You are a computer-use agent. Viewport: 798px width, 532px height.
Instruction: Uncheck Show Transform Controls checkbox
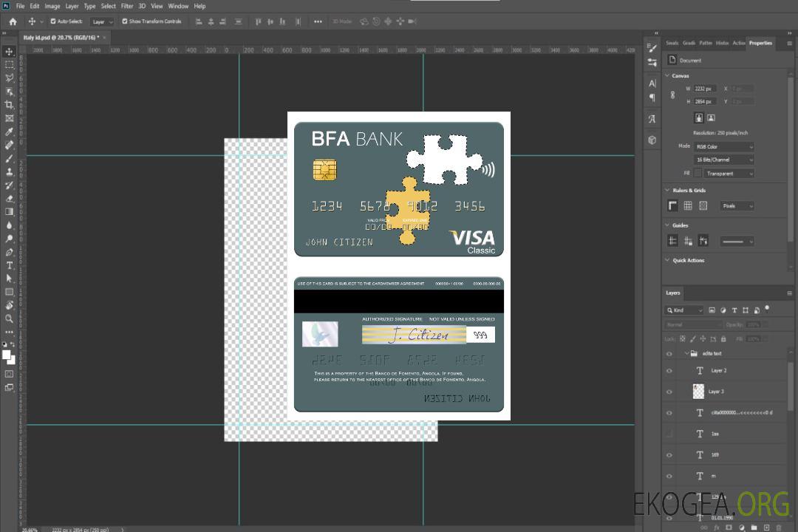(x=125, y=21)
